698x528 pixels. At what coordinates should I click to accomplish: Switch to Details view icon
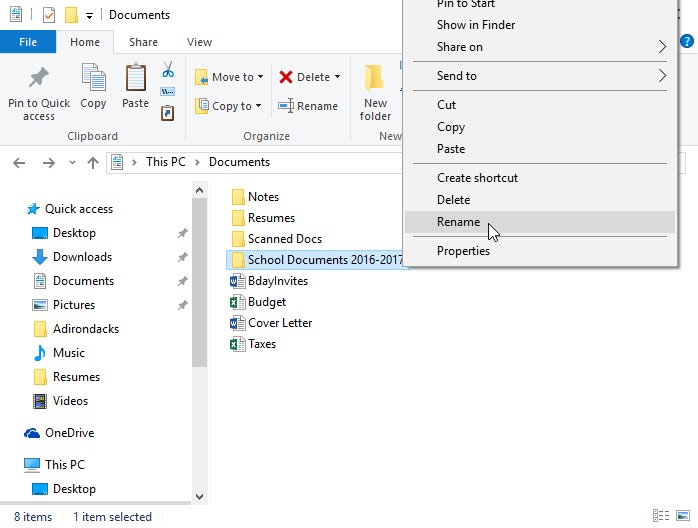point(661,516)
